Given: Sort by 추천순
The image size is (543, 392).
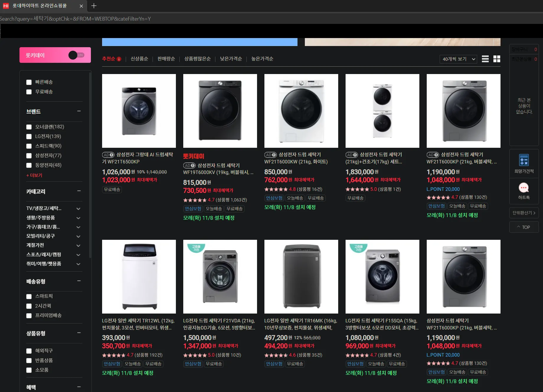Looking at the screenshot, I should click(x=109, y=59).
